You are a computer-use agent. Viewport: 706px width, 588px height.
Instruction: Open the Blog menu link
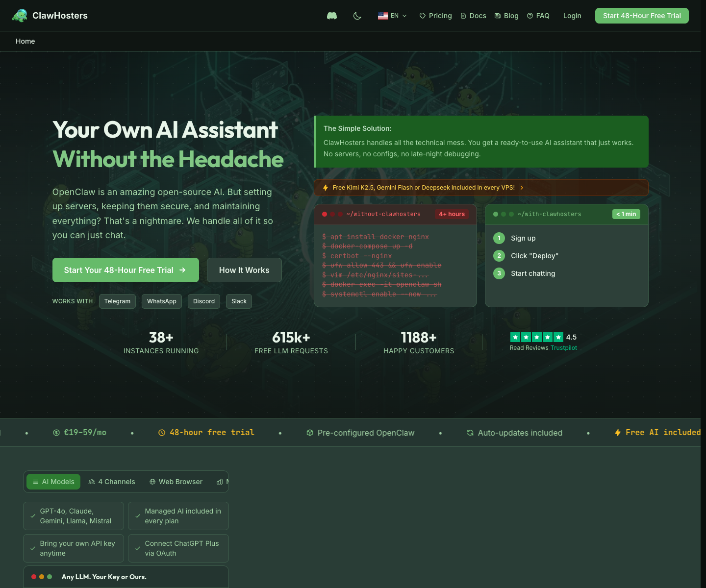click(x=506, y=16)
